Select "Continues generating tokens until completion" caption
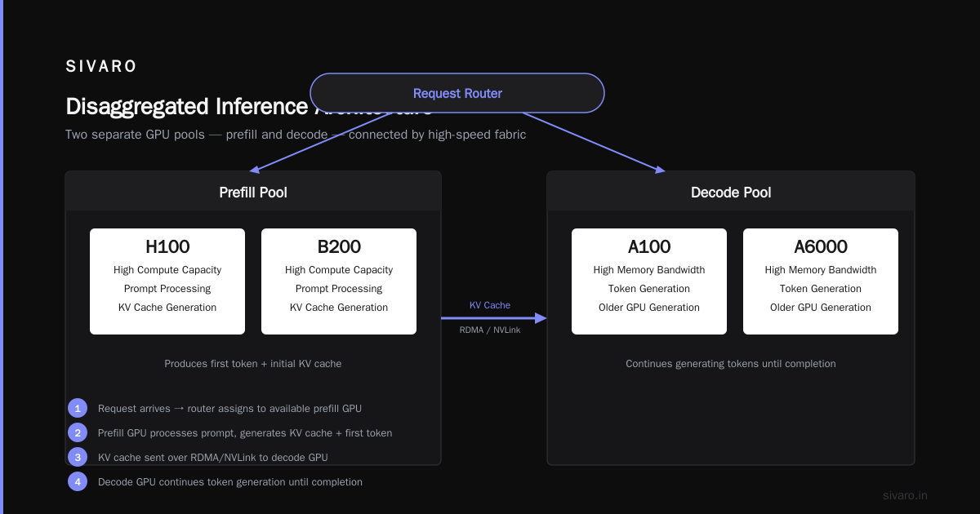Viewport: 980px width, 514px height. tap(731, 364)
